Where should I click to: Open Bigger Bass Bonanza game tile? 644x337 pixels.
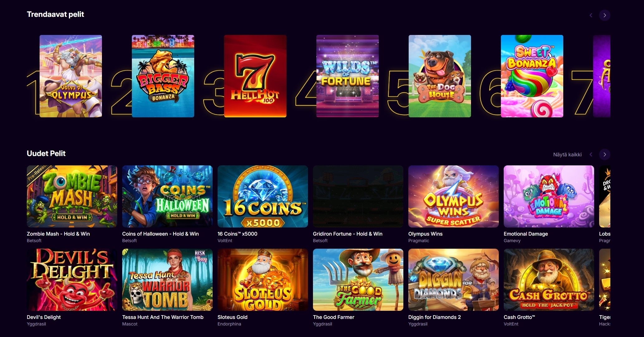(163, 76)
